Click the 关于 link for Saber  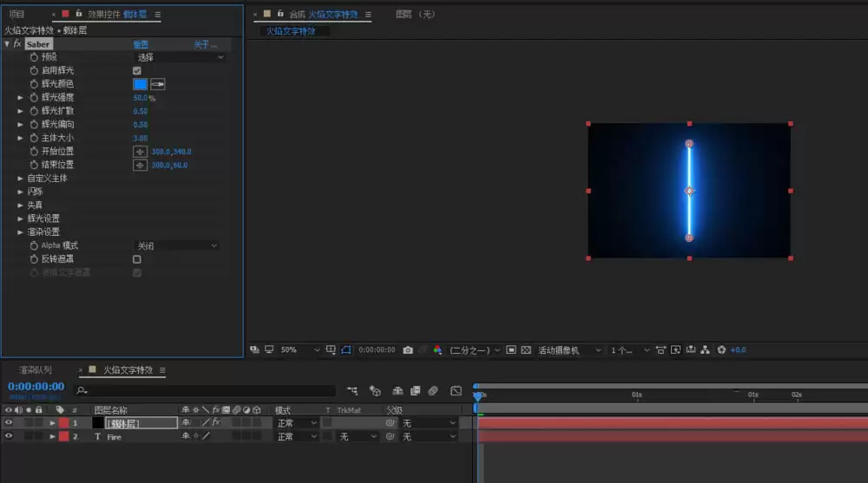[x=204, y=44]
